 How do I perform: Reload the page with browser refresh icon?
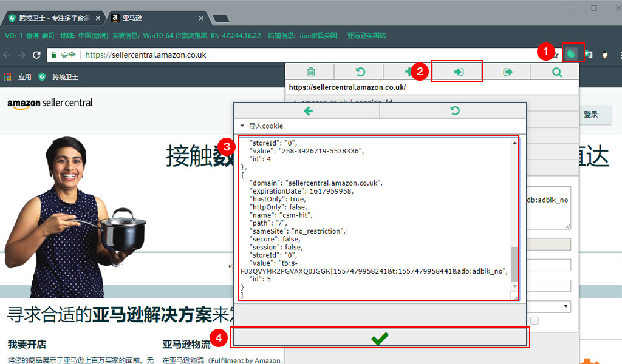tap(36, 55)
